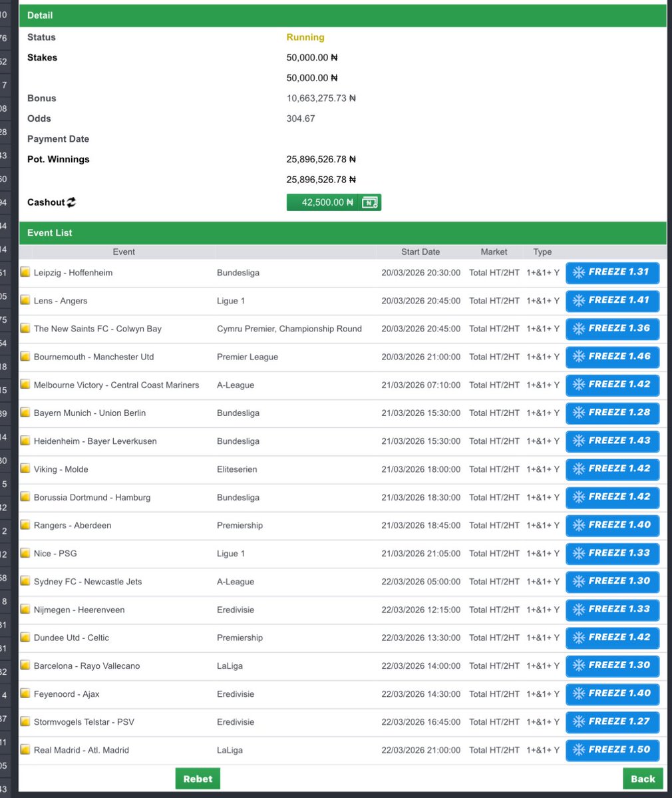Viewport: 672px width, 798px height.
Task: Freeze Lens - Angers at 1.41
Action: tap(613, 300)
